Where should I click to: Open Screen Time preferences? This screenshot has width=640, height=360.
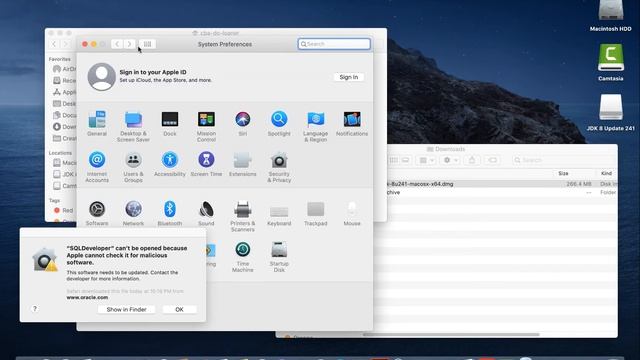pyautogui.click(x=206, y=164)
